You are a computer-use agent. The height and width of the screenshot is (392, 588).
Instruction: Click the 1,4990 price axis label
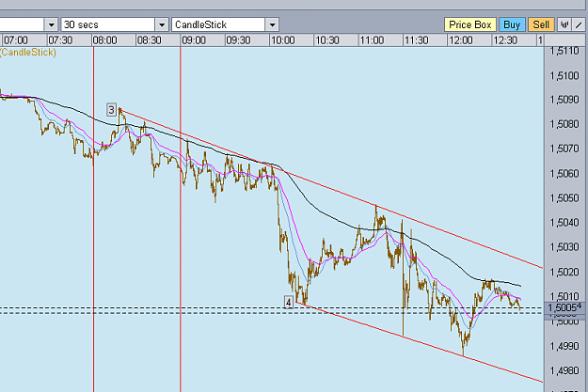pos(564,346)
